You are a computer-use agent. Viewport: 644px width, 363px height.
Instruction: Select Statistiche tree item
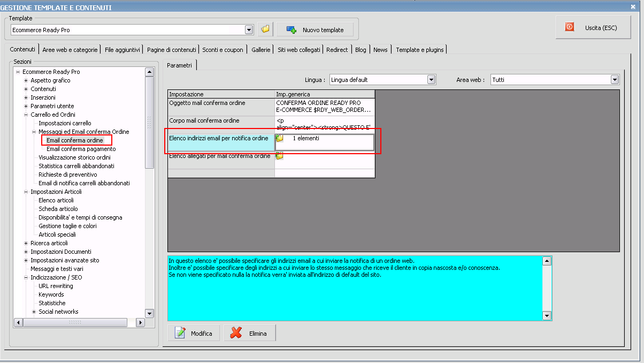(52, 303)
